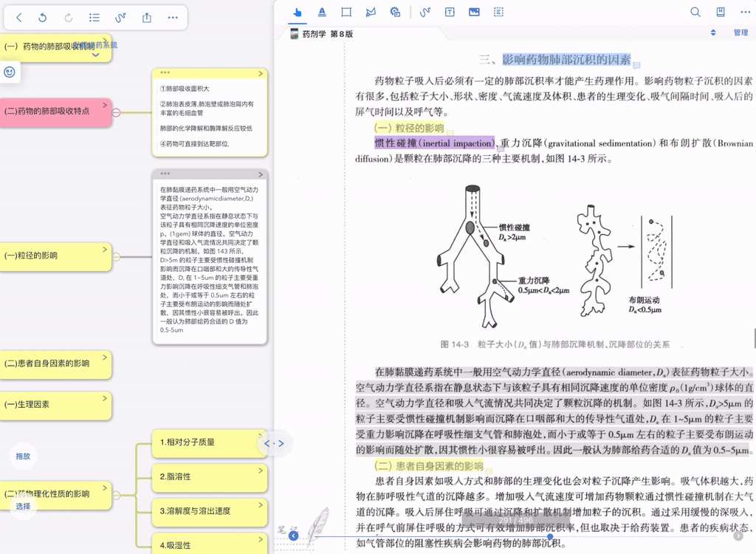This screenshot has width=756, height=554.
Task: Click the 291 / 496 page indicator
Action: (516, 520)
